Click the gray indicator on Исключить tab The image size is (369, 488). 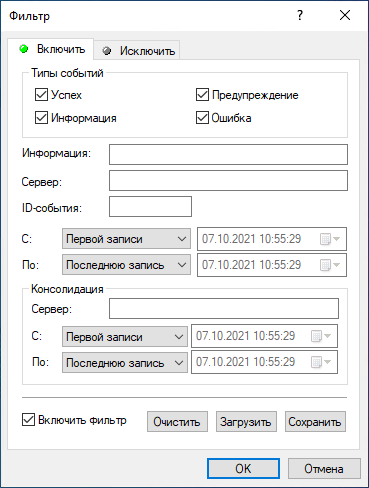(x=107, y=51)
